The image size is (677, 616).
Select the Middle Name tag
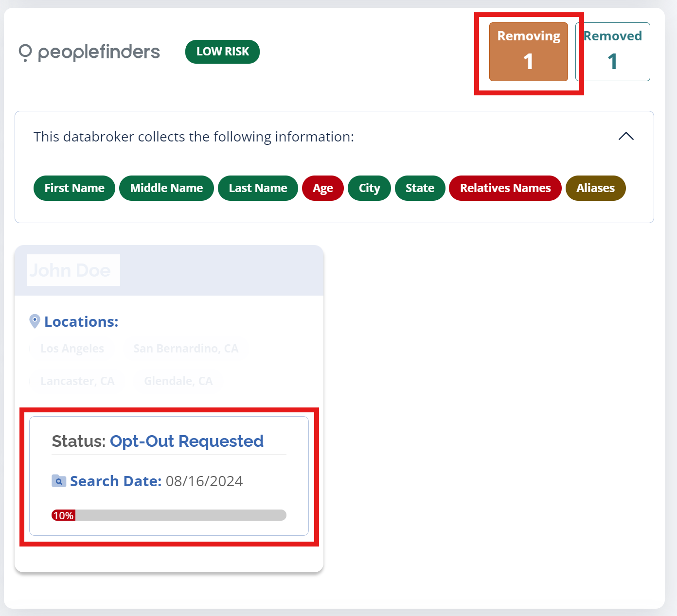coord(166,188)
